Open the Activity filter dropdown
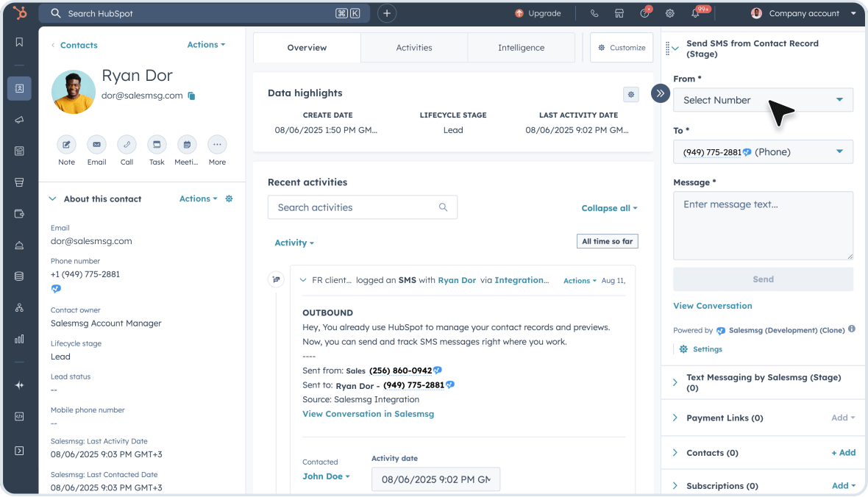This screenshot has width=868, height=497. pos(294,243)
